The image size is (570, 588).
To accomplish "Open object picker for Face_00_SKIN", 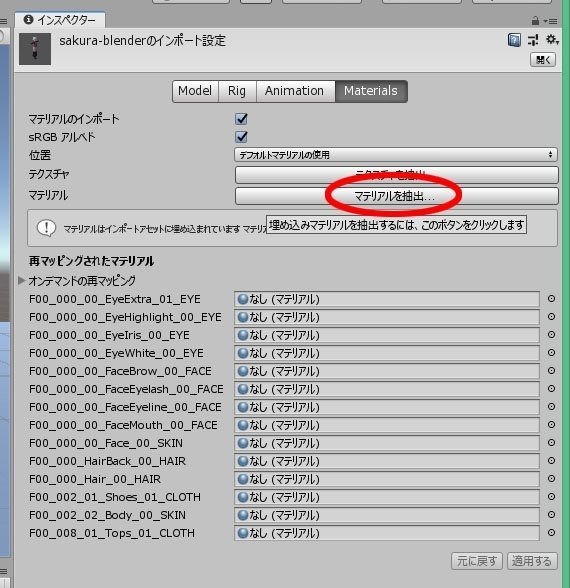I will [x=551, y=443].
